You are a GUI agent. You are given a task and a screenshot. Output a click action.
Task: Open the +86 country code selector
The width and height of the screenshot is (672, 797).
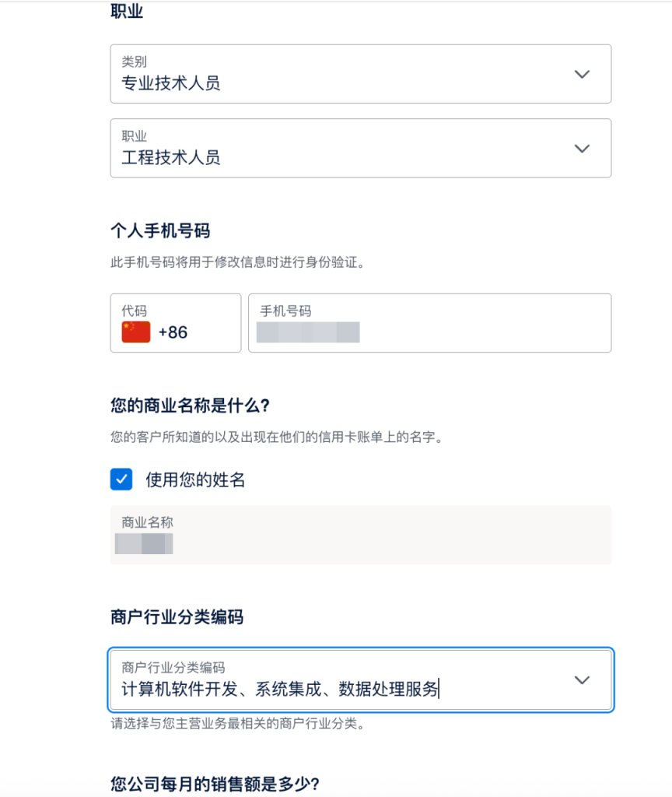(x=175, y=323)
